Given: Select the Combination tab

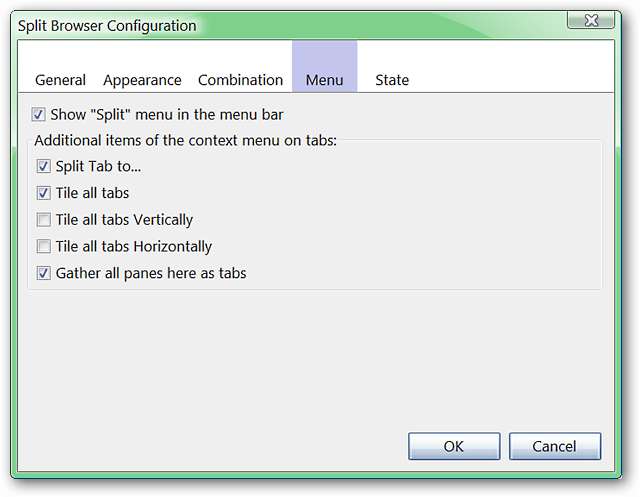Looking at the screenshot, I should [x=240, y=80].
